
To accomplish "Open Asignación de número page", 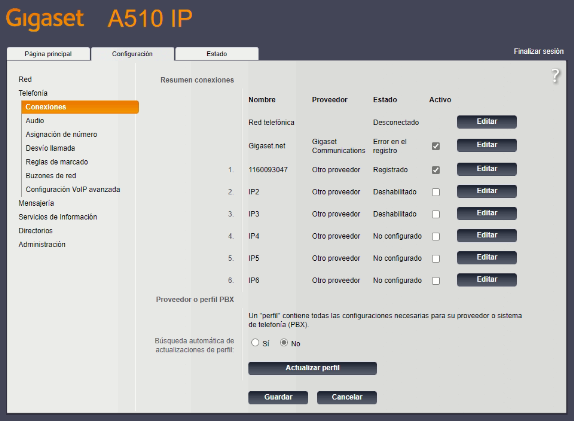I will pyautogui.click(x=62, y=134).
